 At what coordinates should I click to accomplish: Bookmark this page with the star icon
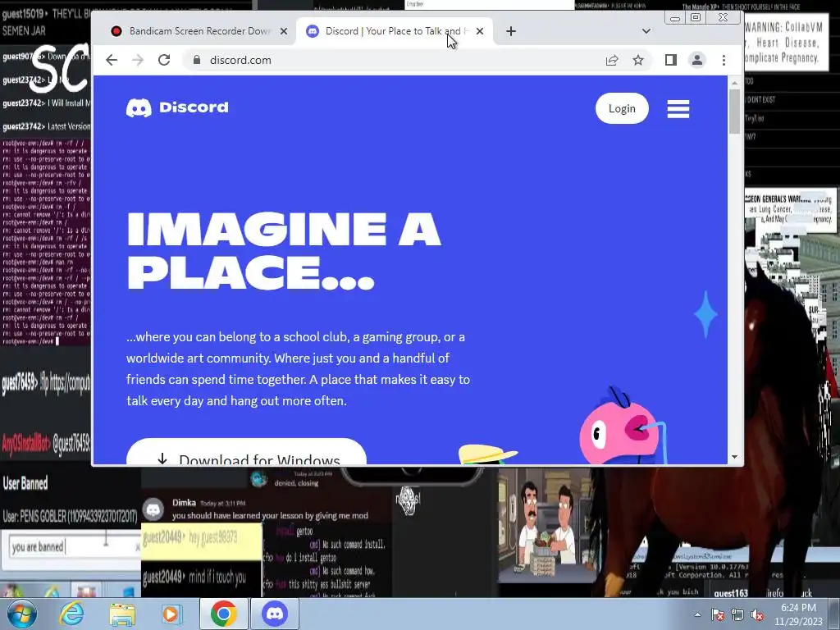coord(638,60)
